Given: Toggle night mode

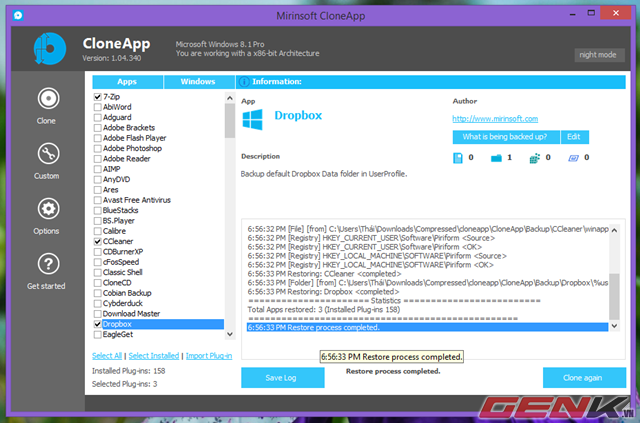Looking at the screenshot, I should click(x=596, y=55).
